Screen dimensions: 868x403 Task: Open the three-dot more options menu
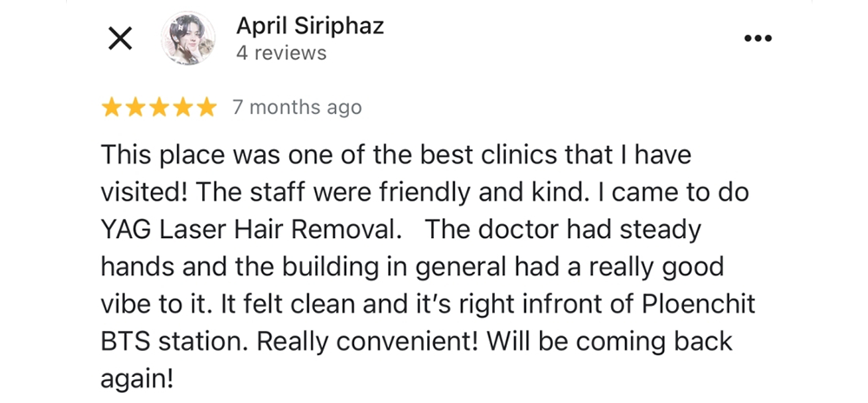click(x=758, y=38)
